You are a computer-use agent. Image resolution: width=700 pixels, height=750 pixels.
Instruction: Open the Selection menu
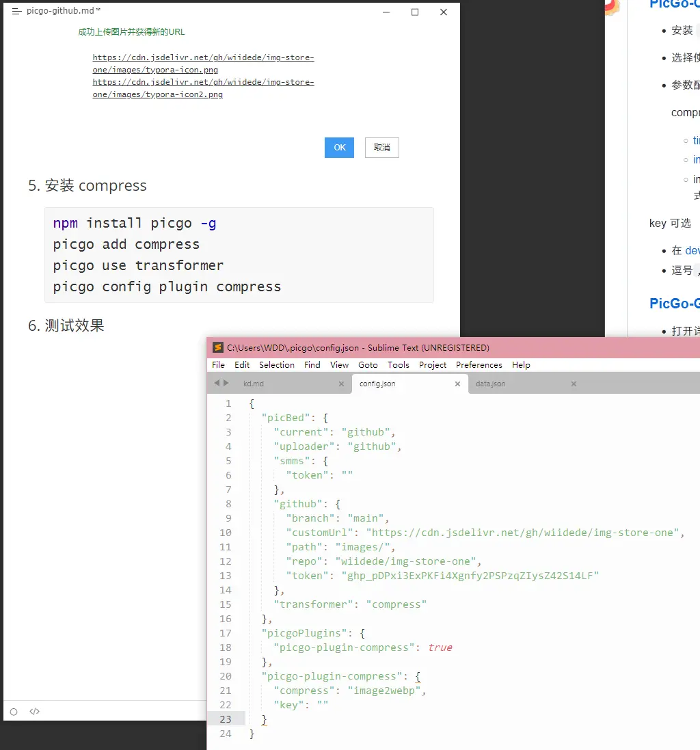coord(277,364)
